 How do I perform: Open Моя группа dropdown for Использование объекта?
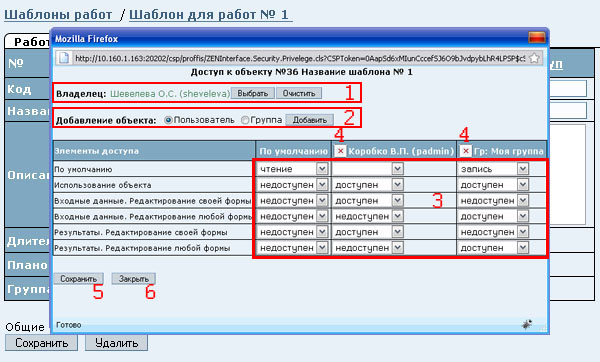coord(494,185)
